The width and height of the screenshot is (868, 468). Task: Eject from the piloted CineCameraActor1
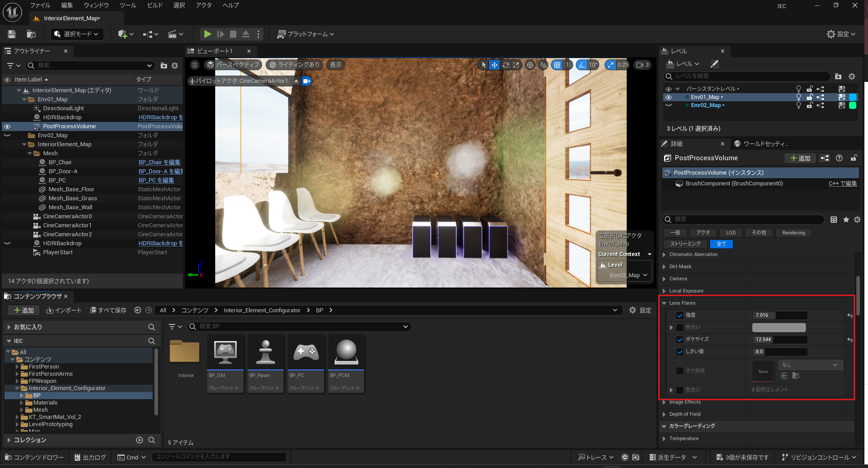click(x=296, y=81)
